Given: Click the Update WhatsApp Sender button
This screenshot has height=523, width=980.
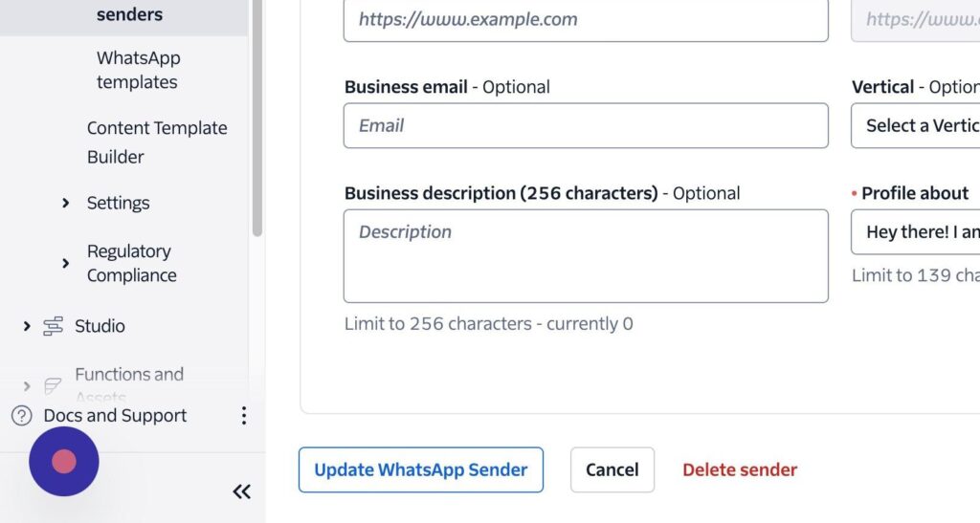Looking at the screenshot, I should (420, 469).
